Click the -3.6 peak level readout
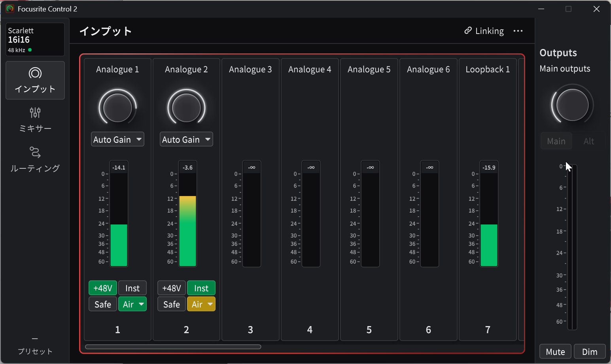Image resolution: width=611 pixels, height=364 pixels. click(x=187, y=168)
